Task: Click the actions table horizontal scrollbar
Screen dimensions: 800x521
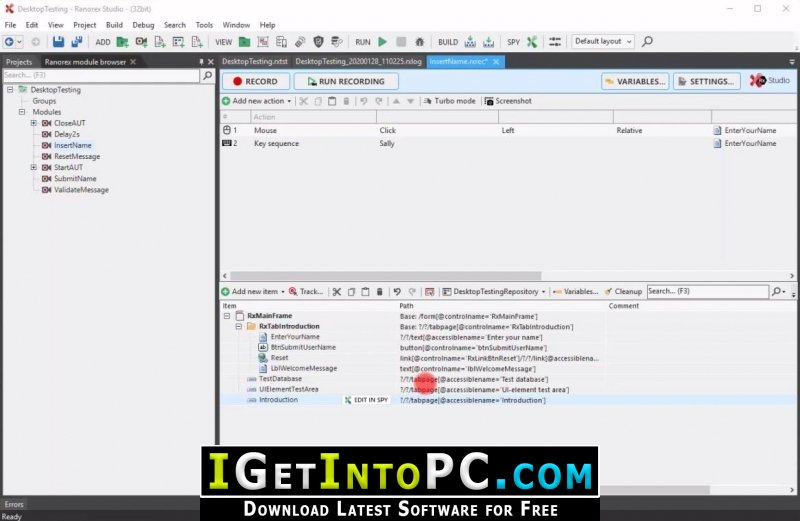Action: point(385,276)
